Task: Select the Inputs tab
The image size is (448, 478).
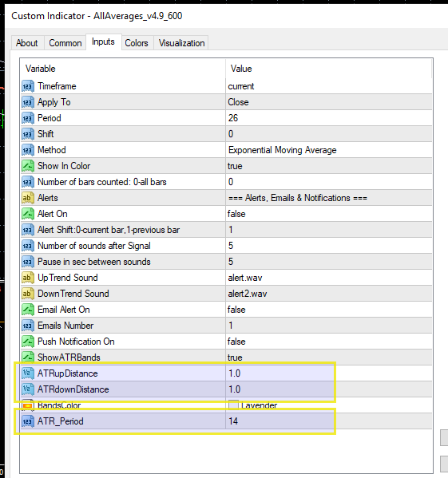Action: (103, 41)
